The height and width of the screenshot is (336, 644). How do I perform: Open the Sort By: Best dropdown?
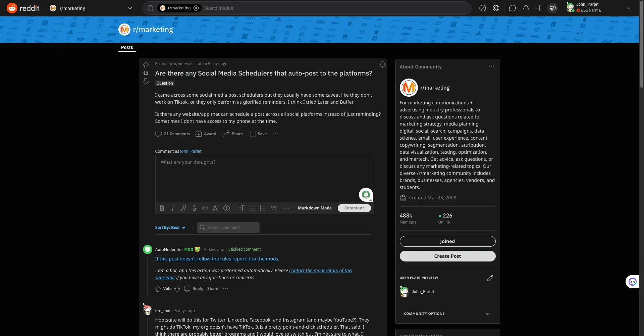[170, 228]
